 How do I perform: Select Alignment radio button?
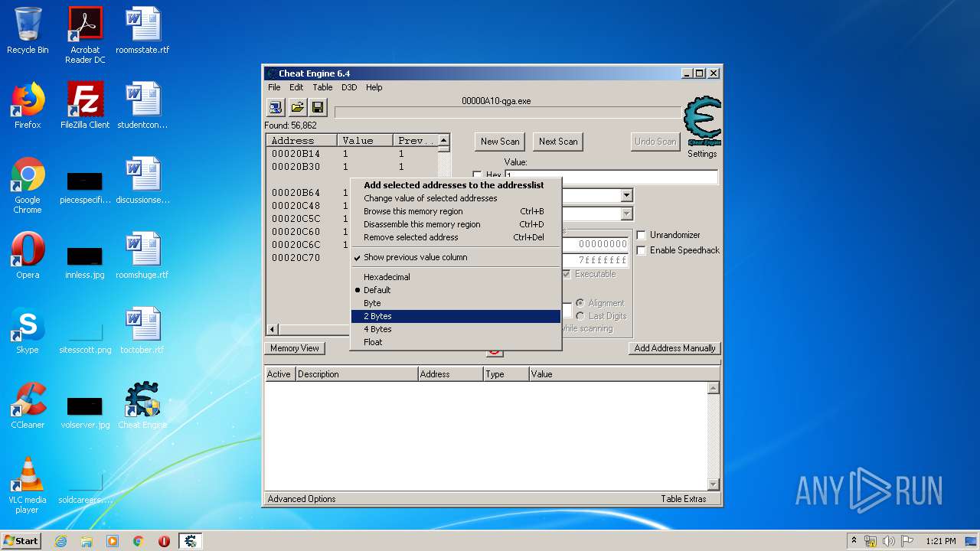tap(580, 303)
